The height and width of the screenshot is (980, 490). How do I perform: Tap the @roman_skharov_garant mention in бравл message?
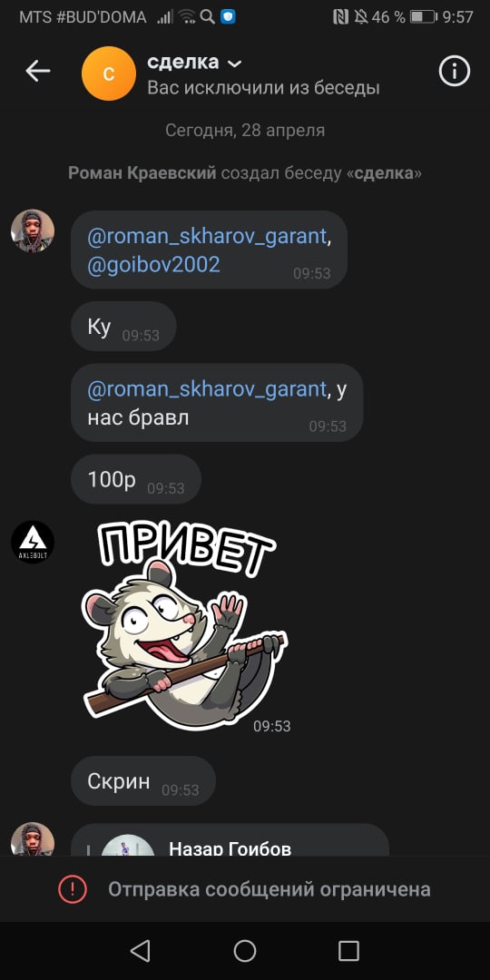pyautogui.click(x=207, y=389)
